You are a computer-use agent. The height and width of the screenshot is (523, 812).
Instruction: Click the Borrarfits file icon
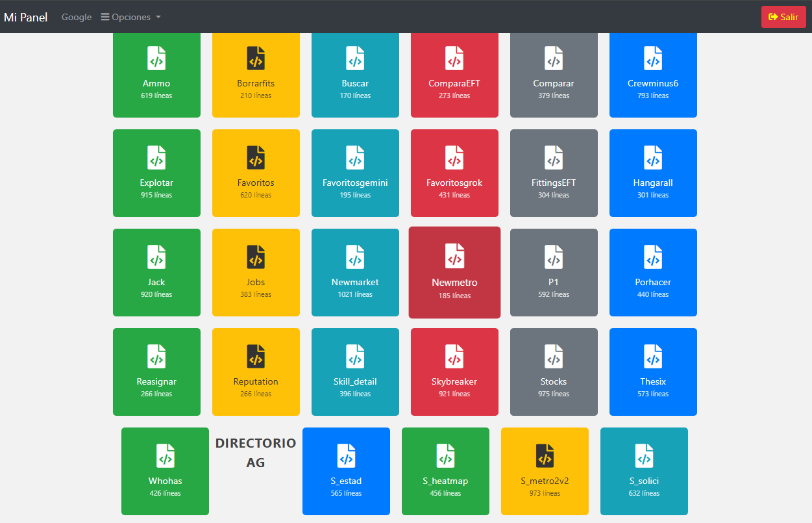[256, 58]
